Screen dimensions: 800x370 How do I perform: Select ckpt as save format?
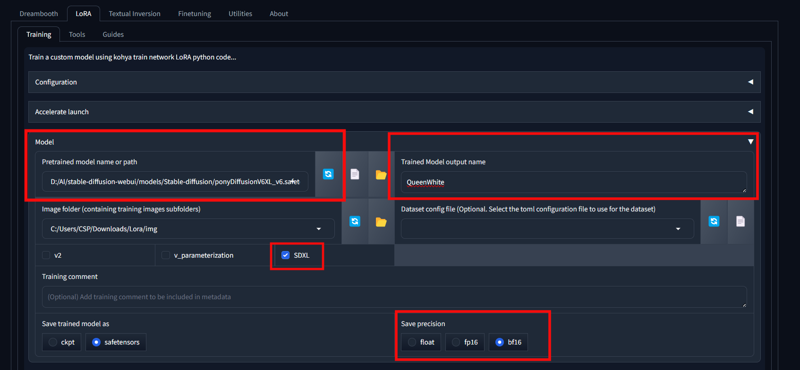point(61,342)
